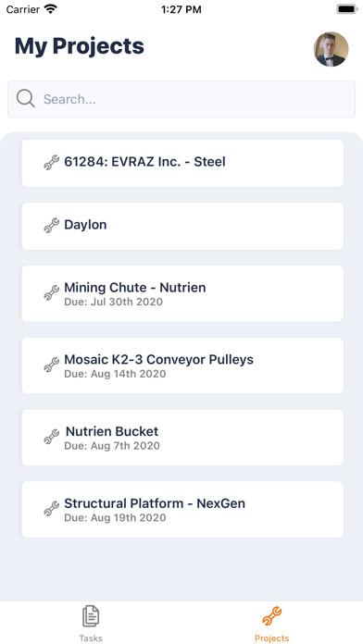Open the user profile avatar
This screenshot has height=644, width=363.
(x=332, y=49)
